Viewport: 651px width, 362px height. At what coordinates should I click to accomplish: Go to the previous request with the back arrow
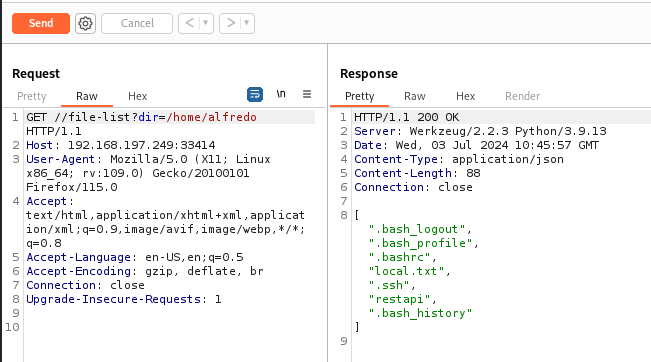tap(189, 23)
